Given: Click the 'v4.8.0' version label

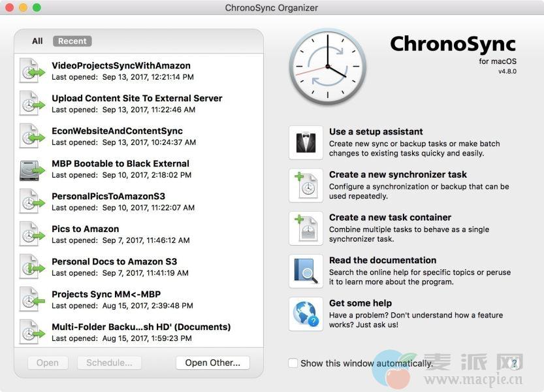Looking at the screenshot, I should (507, 71).
